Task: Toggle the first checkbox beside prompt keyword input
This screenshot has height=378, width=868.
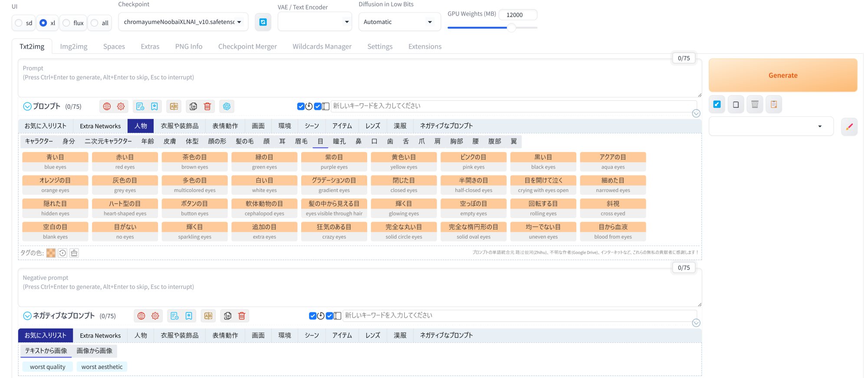Action: [301, 106]
